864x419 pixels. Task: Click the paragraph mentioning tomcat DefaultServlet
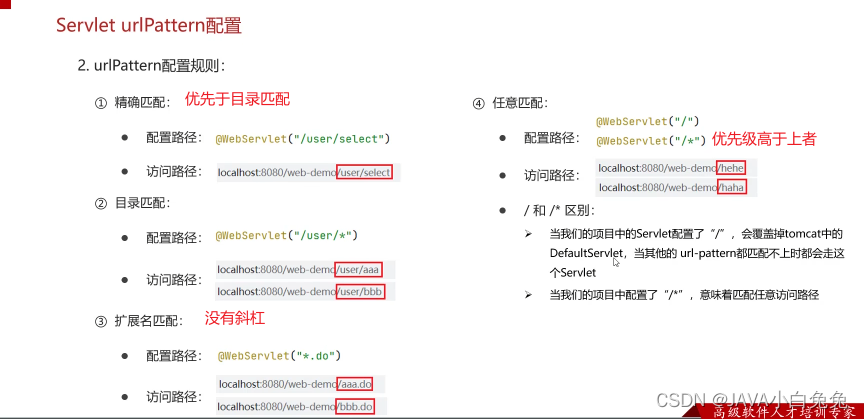(x=696, y=254)
